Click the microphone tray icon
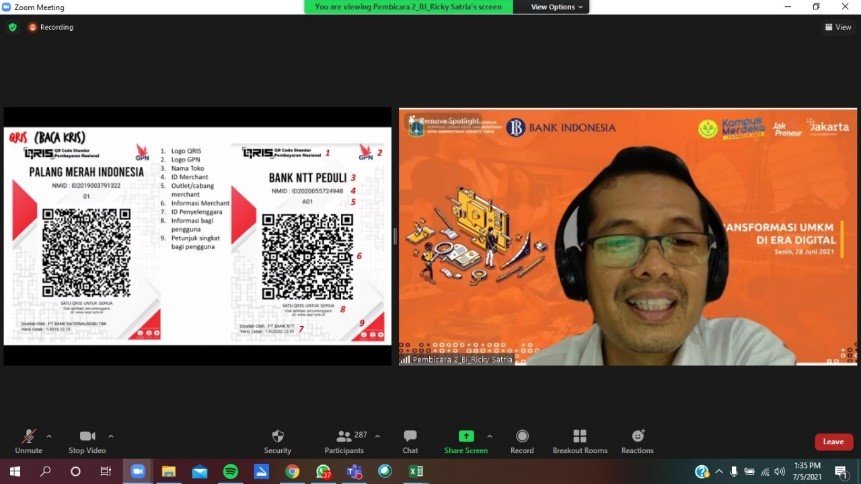Screen dimensions: 861x484 point(734,471)
